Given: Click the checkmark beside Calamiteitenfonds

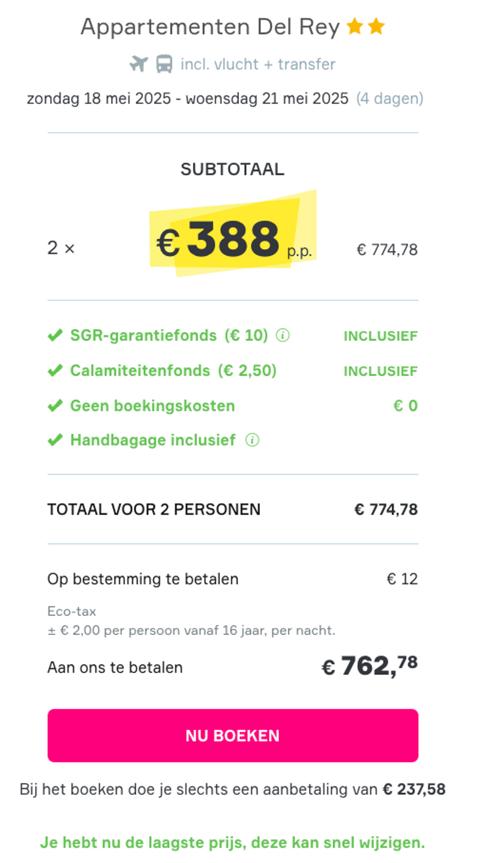Looking at the screenshot, I should tap(55, 370).
